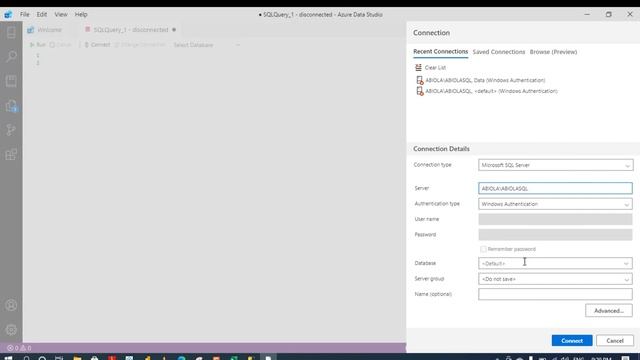Open the Accounts icon in the activity bar
Image resolution: width=640 pixels, height=360 pixels.
(11, 305)
